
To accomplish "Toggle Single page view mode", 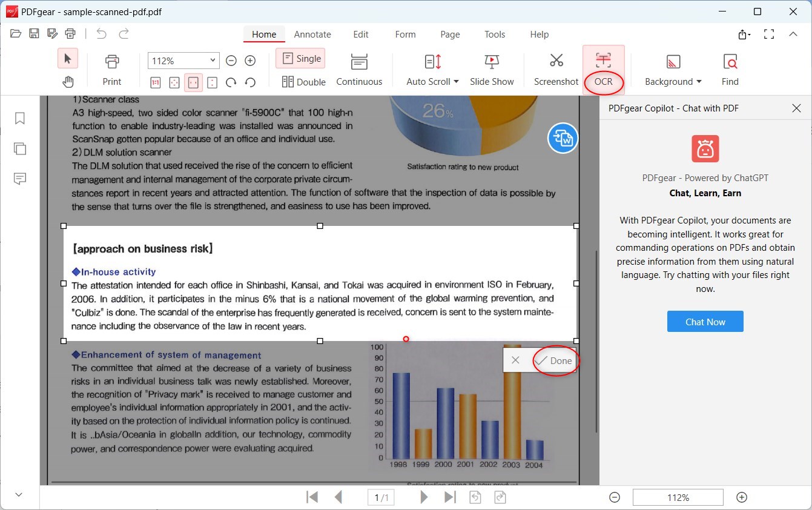I will 300,59.
